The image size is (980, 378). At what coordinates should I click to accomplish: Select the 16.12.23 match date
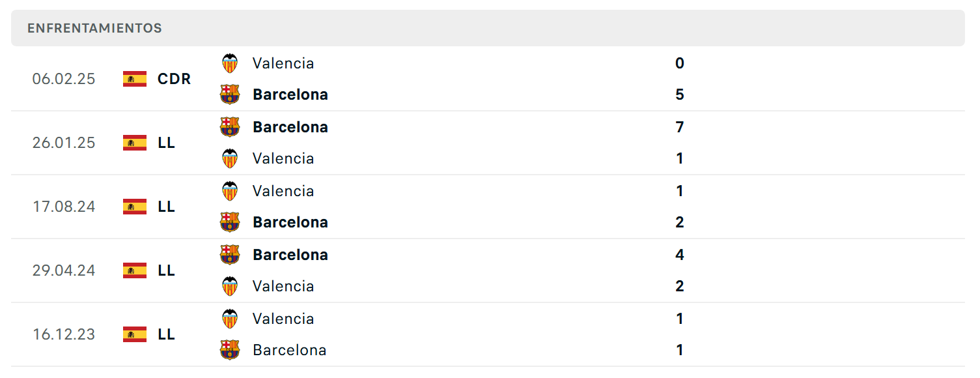[x=64, y=334]
